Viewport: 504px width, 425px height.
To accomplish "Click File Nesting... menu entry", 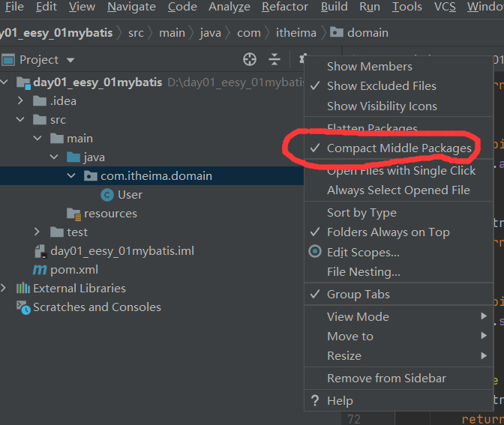I will [398, 272].
